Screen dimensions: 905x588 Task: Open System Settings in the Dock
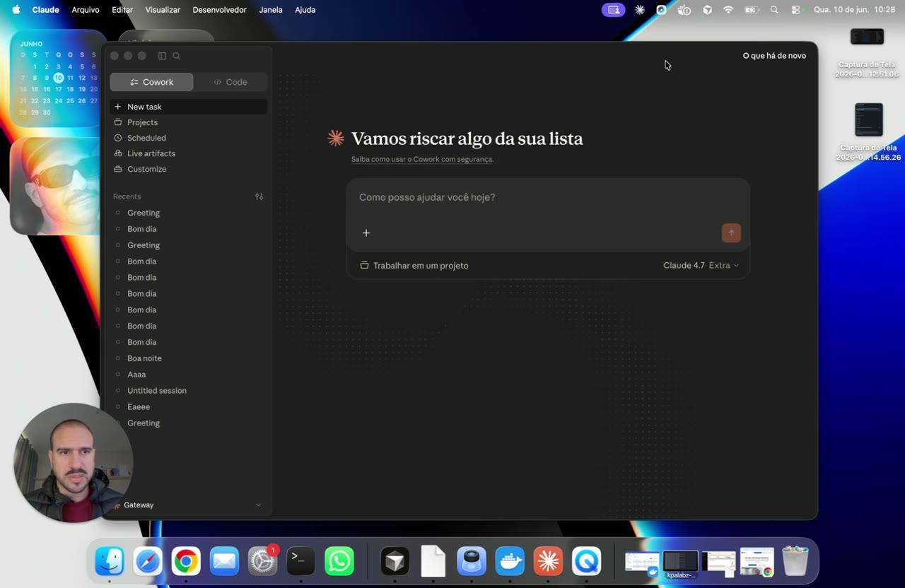pos(263,562)
